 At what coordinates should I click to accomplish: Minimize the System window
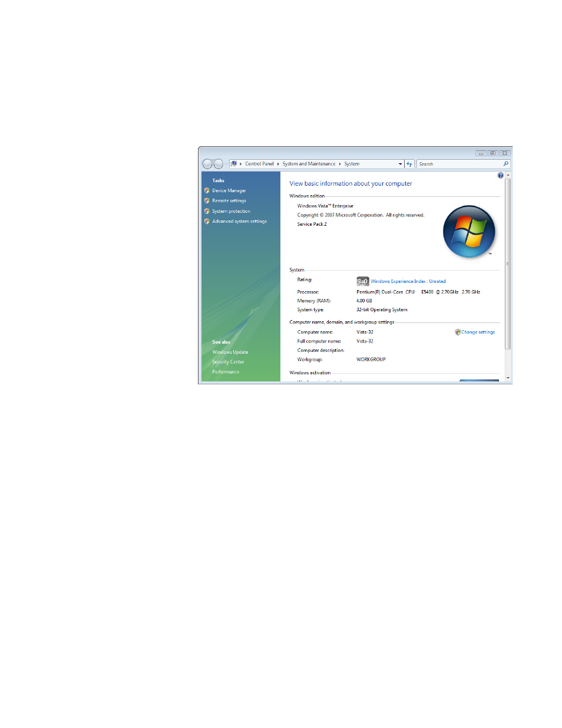481,153
